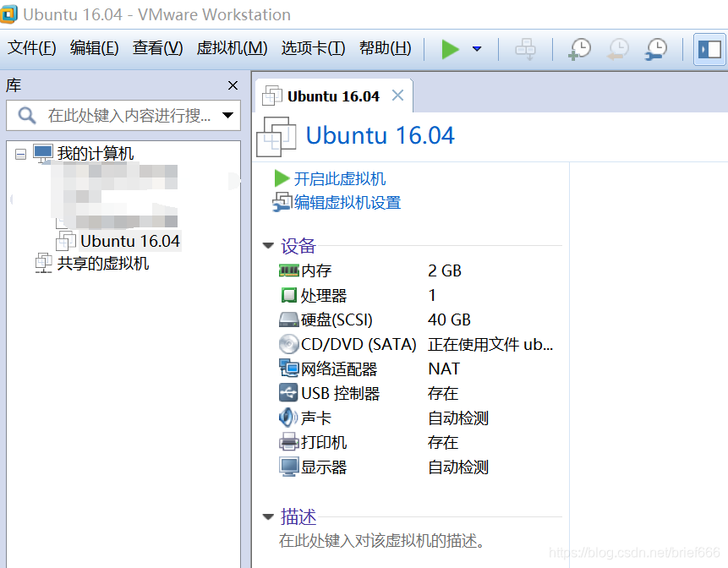
Task: Collapse the 我的计算机 tree node
Action: coord(20,154)
